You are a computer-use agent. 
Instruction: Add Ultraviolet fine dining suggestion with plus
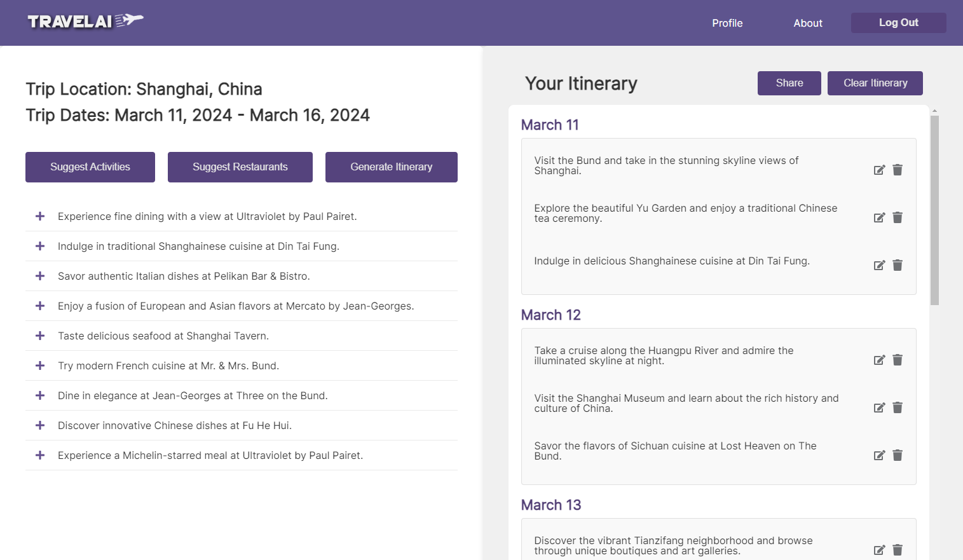click(40, 216)
